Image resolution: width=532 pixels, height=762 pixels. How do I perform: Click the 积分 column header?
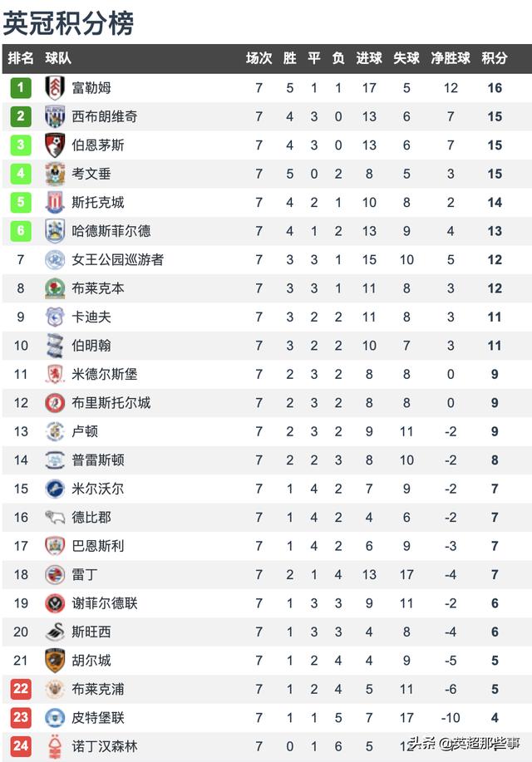coord(495,58)
